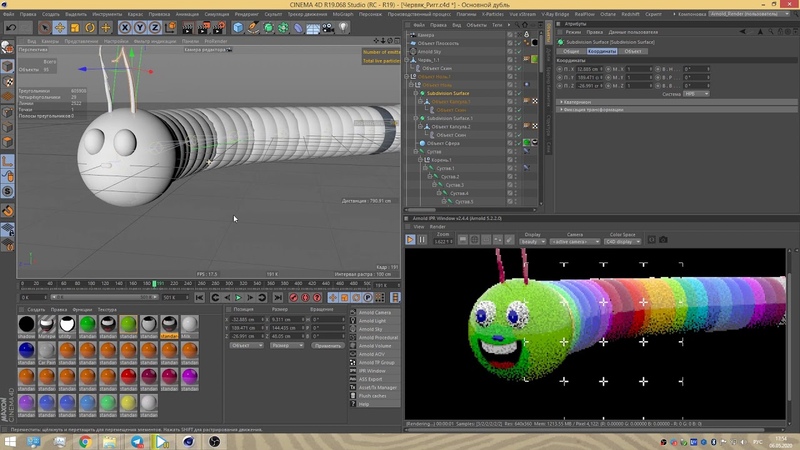Open the viewport Камеры menu

click(x=50, y=41)
